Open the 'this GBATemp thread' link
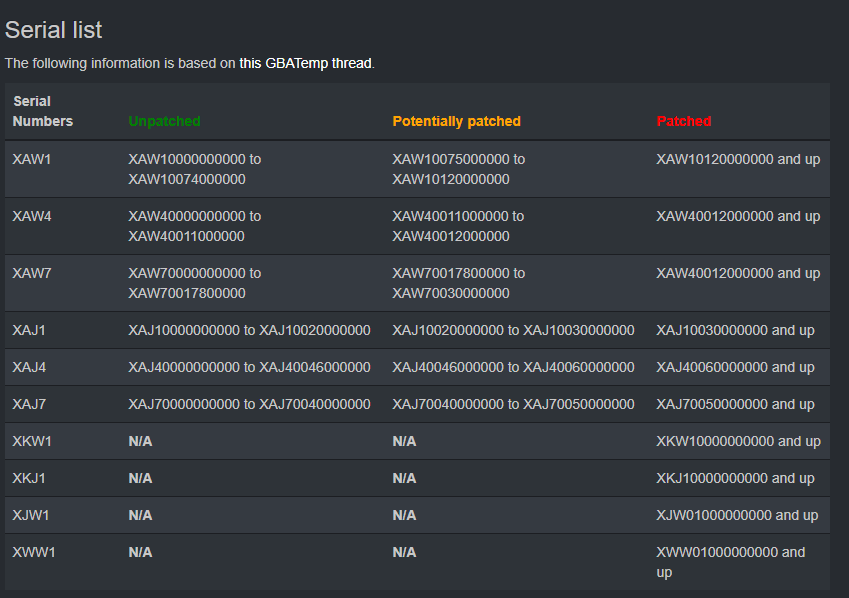 [x=306, y=63]
